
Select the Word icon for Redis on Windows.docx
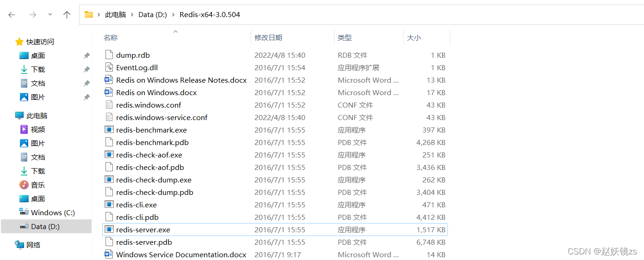click(x=109, y=92)
